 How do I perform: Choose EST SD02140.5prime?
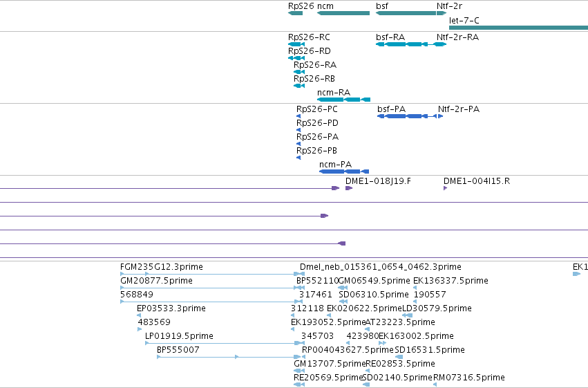click(x=398, y=378)
